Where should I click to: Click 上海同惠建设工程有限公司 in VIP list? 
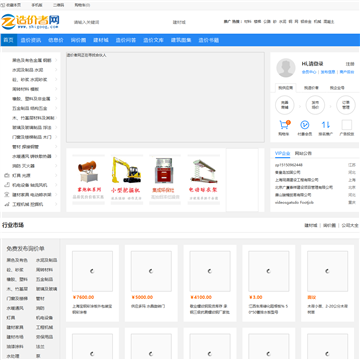tap(298, 180)
